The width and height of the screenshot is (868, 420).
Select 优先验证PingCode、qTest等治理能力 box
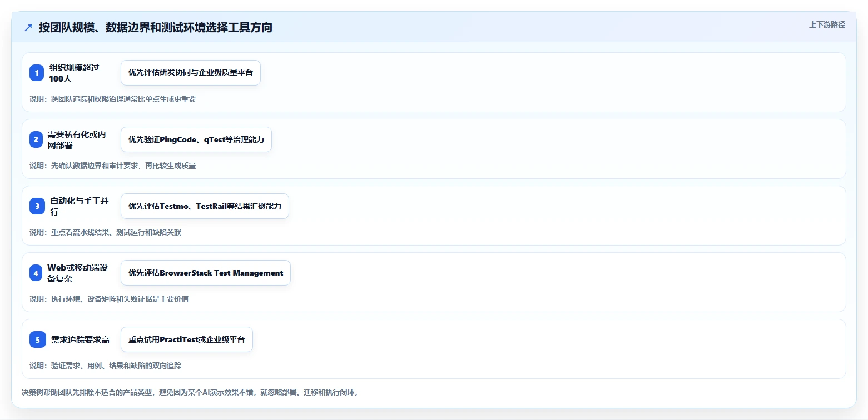tap(196, 139)
